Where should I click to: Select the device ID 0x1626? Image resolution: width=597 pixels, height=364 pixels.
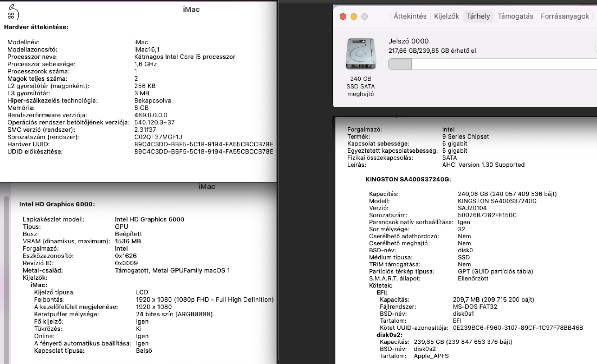[126, 256]
